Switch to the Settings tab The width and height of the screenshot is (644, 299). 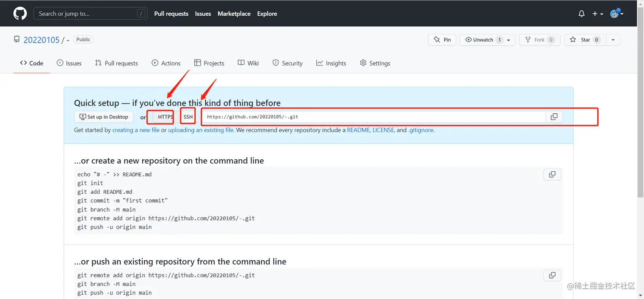point(375,63)
